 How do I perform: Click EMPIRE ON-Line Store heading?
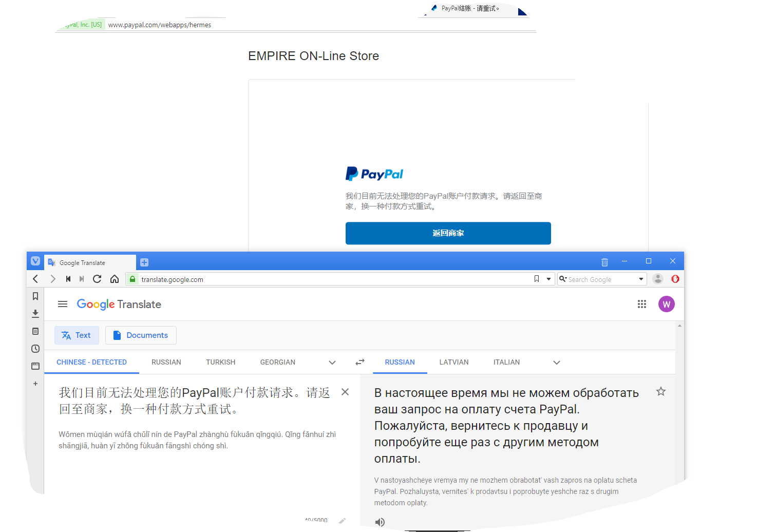tap(314, 56)
